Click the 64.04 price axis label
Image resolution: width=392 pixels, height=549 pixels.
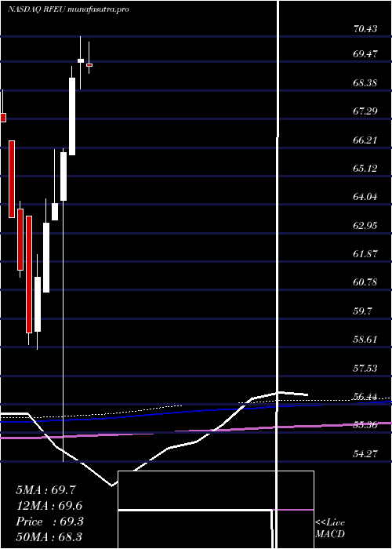pos(365,197)
